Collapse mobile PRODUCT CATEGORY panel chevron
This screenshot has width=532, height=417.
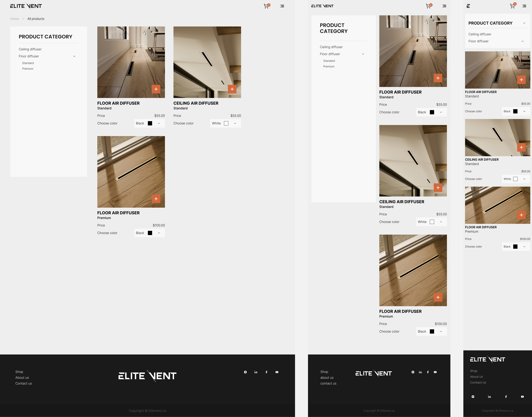(524, 23)
